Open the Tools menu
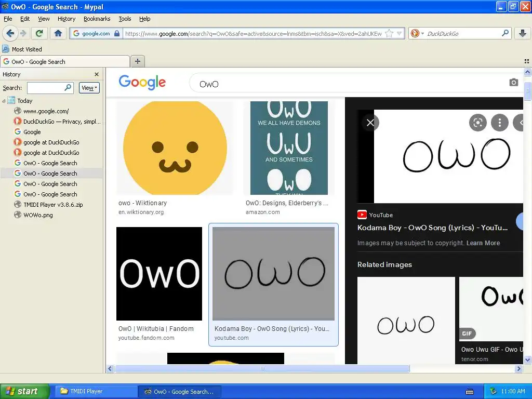The width and height of the screenshot is (532, 399). [x=125, y=19]
